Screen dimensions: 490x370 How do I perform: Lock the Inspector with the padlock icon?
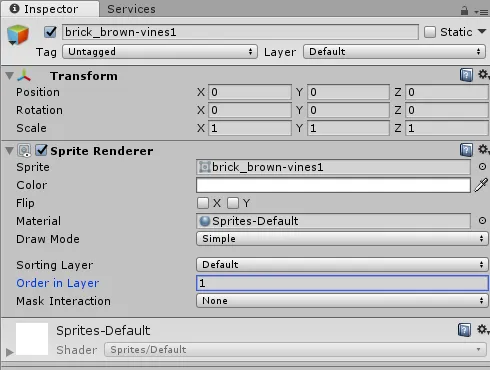[x=464, y=11]
